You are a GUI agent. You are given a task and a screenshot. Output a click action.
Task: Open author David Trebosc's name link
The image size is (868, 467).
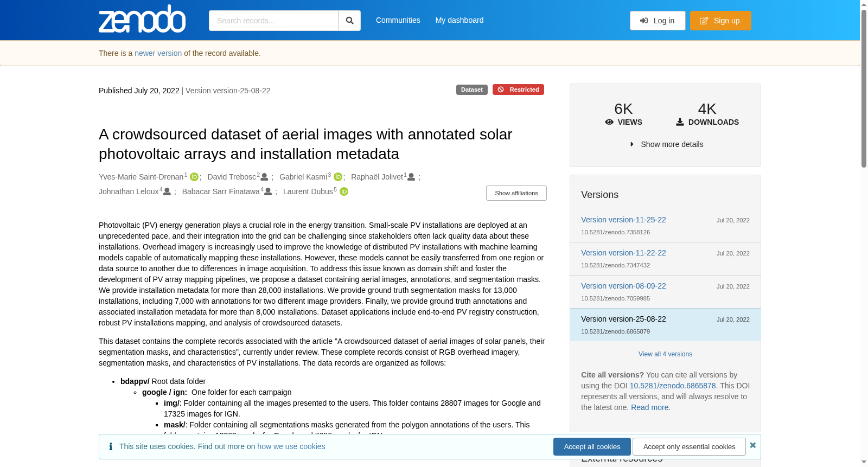pyautogui.click(x=232, y=177)
